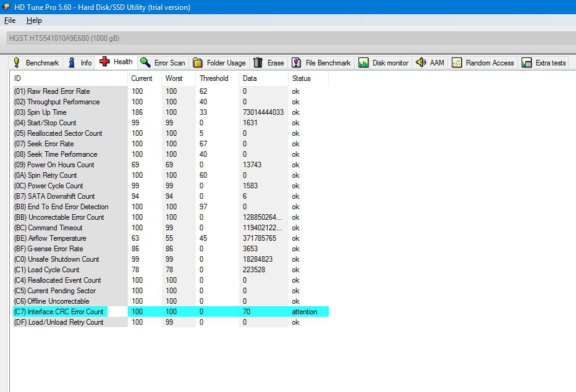Open the Help menu
This screenshot has width=576, height=392.
click(34, 20)
